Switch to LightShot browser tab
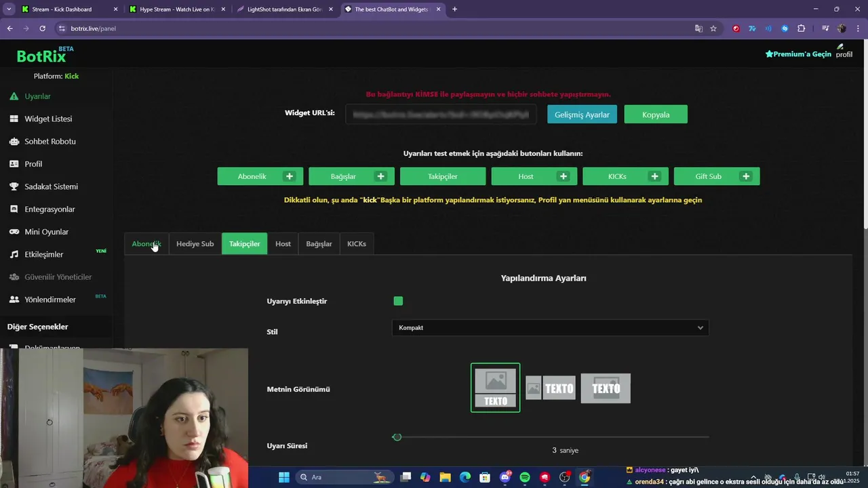The image size is (868, 488). click(x=284, y=9)
